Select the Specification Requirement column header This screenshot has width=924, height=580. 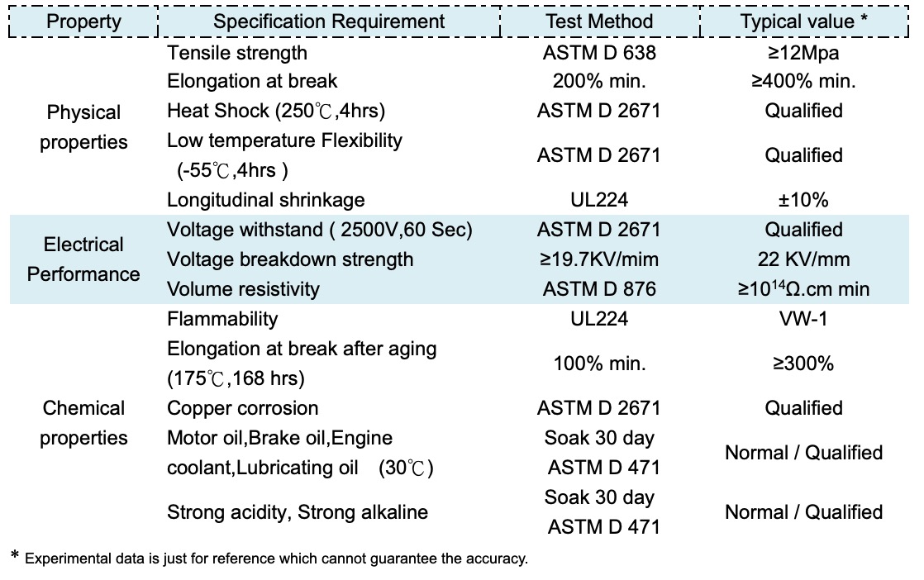tap(329, 21)
